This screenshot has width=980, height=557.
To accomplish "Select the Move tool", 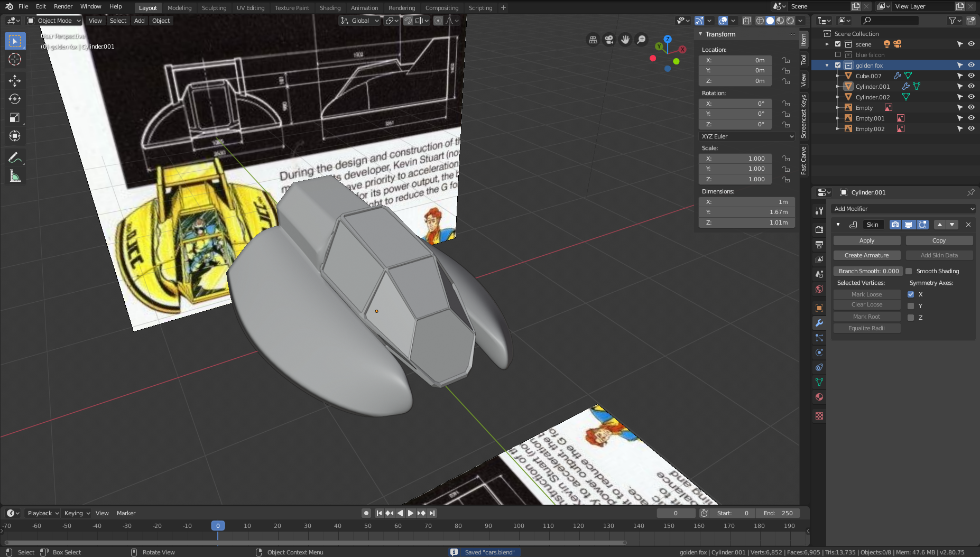I will coord(15,80).
